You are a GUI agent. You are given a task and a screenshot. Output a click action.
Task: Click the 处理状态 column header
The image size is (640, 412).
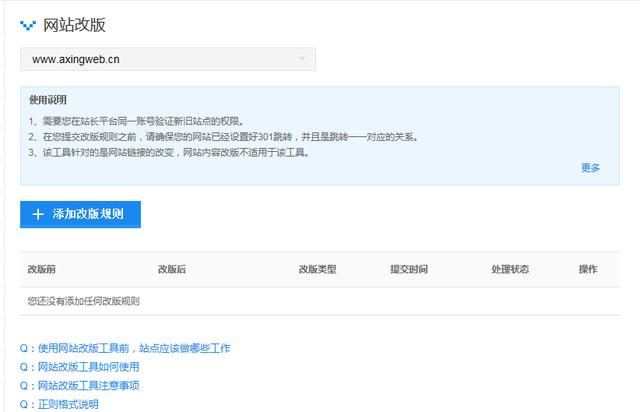click(510, 270)
